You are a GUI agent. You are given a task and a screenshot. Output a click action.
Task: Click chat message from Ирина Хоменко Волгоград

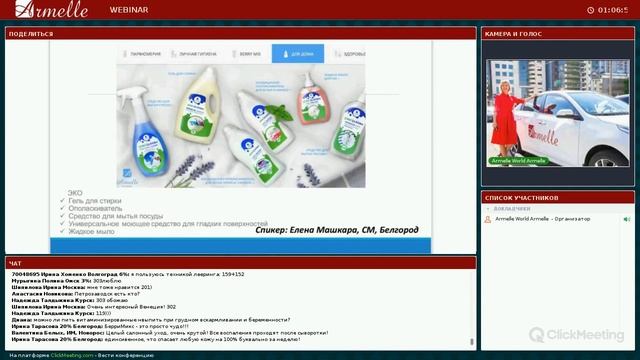pyautogui.click(x=128, y=274)
